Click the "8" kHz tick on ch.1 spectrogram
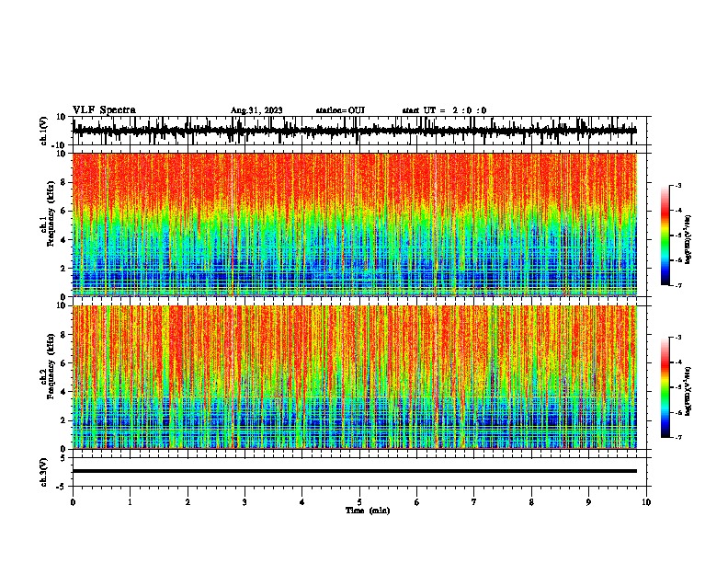This screenshot has height=563, width=728. [x=64, y=182]
